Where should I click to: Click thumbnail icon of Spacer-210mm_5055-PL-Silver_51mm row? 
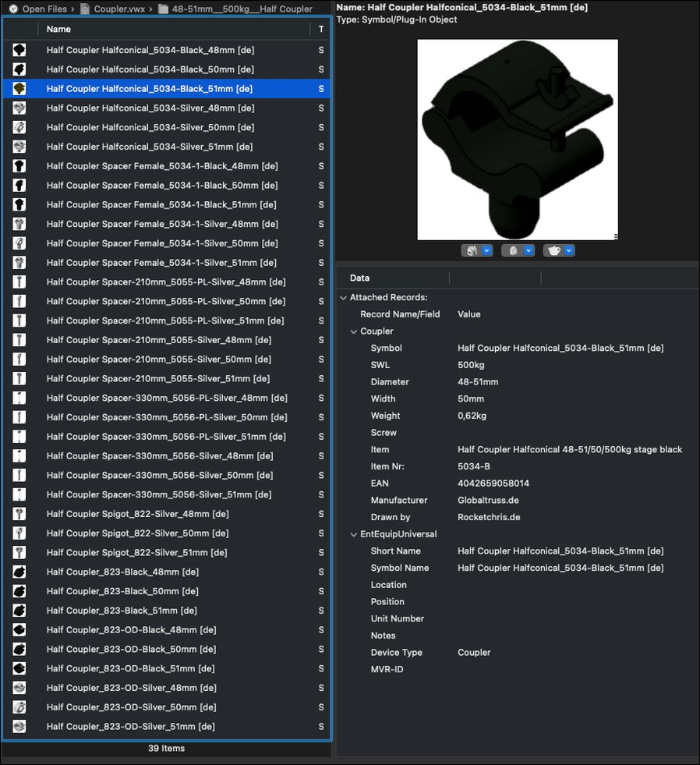click(19, 321)
